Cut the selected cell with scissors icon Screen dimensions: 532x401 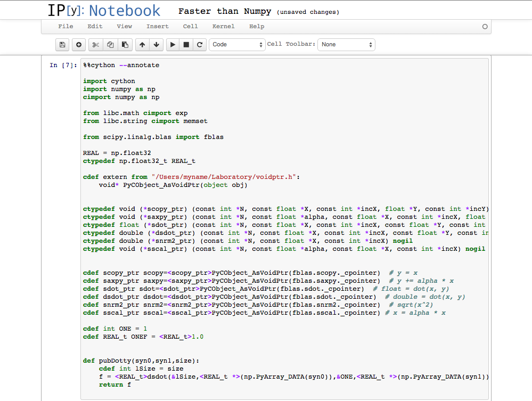point(95,44)
